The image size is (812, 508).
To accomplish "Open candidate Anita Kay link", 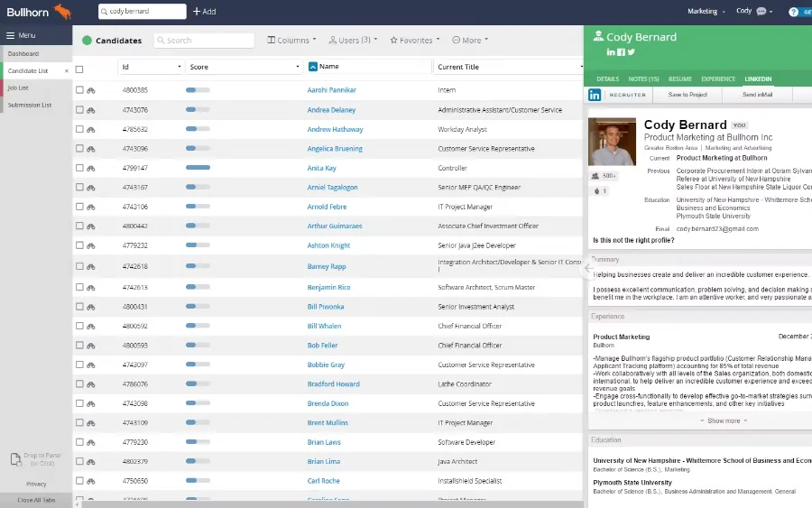I will point(321,169).
